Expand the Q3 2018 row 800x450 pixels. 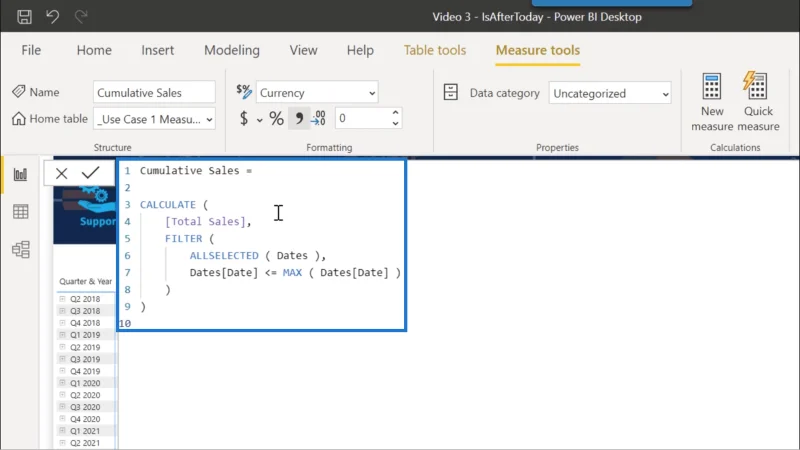point(62,311)
